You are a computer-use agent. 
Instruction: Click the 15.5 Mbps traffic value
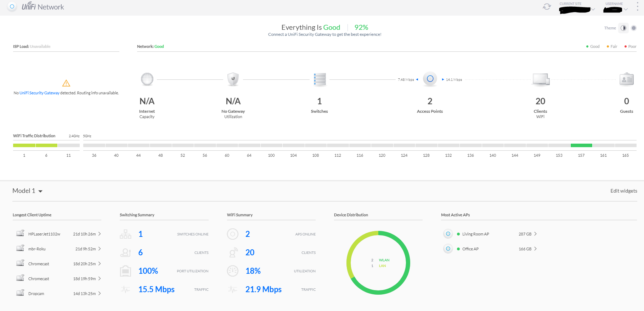(x=157, y=289)
